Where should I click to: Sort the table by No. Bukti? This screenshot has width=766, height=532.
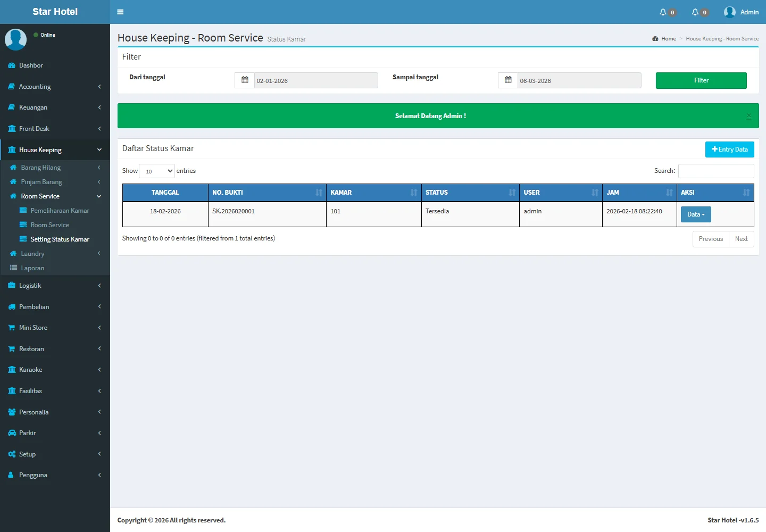click(267, 193)
